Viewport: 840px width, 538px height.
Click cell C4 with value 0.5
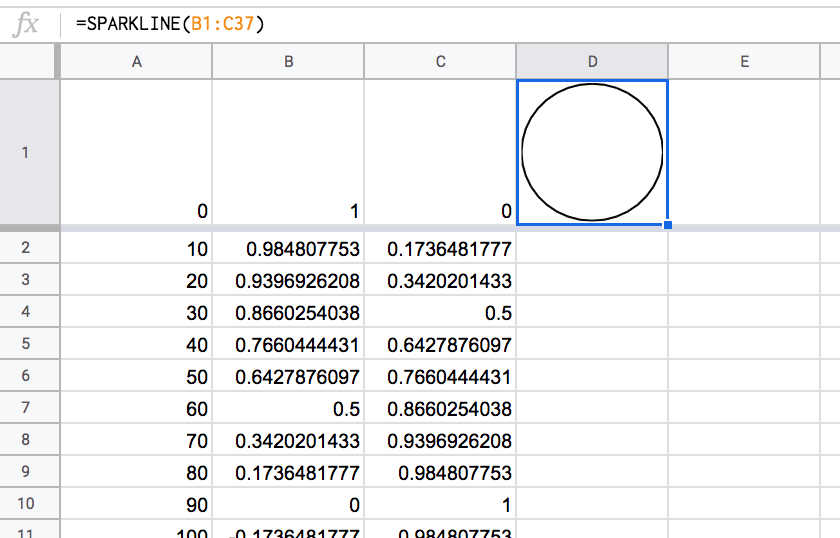coord(440,311)
